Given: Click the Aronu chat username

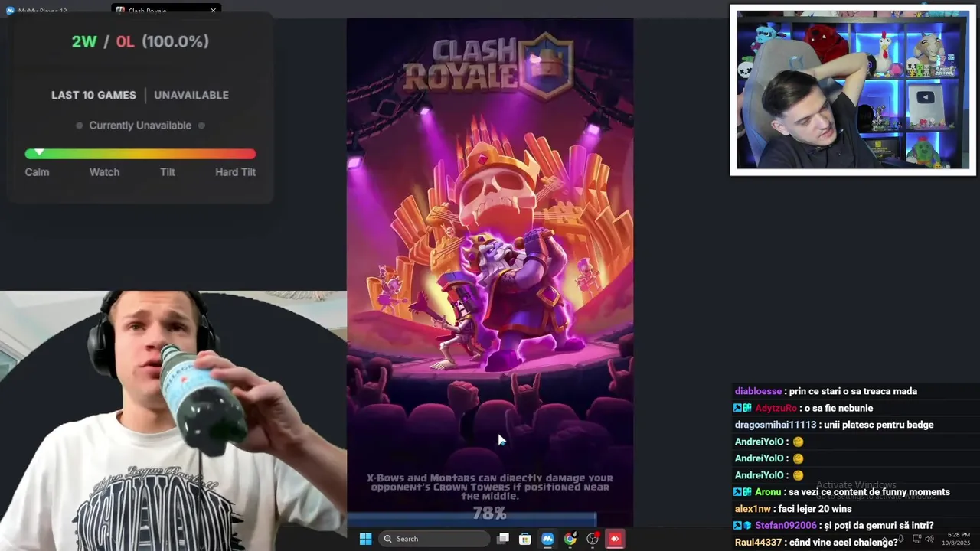Looking at the screenshot, I should [768, 492].
